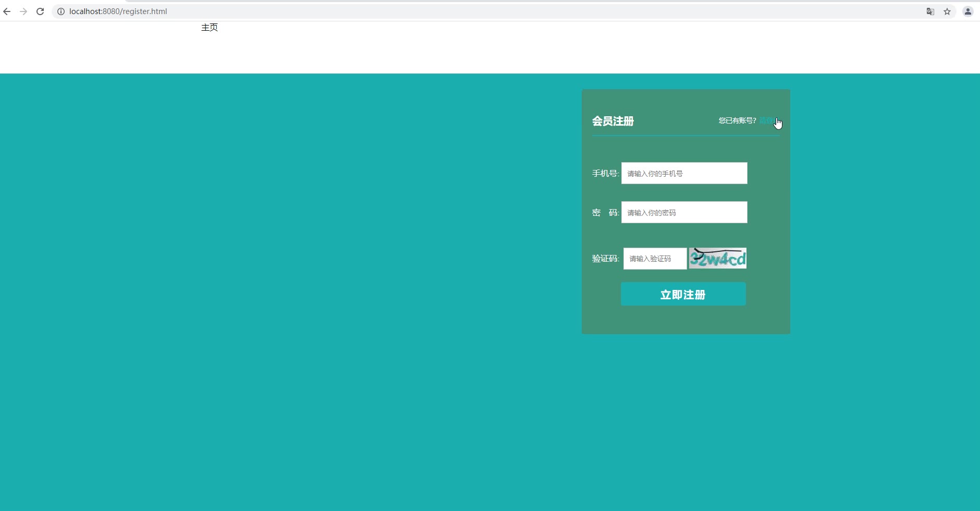Select the 密 码 label
Viewport: 980px width, 511px height.
[x=605, y=213]
